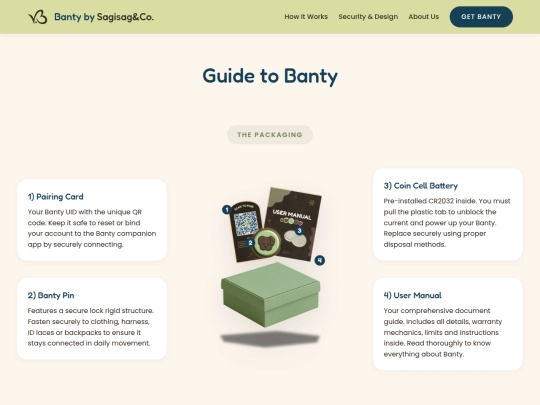
Task: Open the About Us nav link
Action: tap(424, 17)
